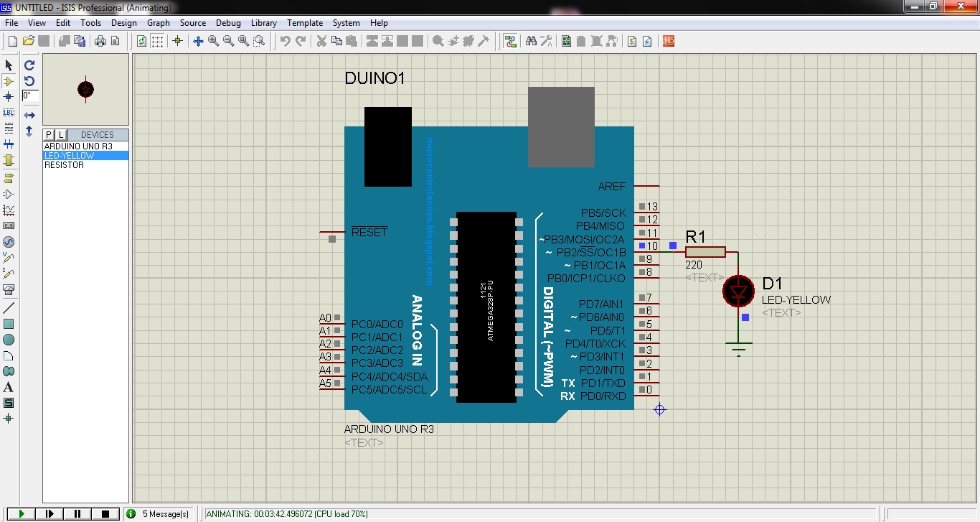Image resolution: width=980 pixels, height=522 pixels.
Task: Select the Generator mode tool
Action: pyautogui.click(x=9, y=242)
